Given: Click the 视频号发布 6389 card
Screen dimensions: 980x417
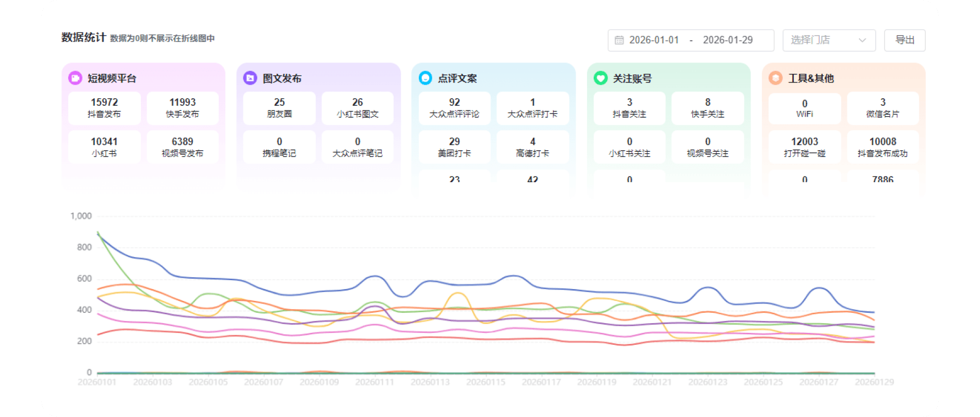Looking at the screenshot, I should coord(183,147).
